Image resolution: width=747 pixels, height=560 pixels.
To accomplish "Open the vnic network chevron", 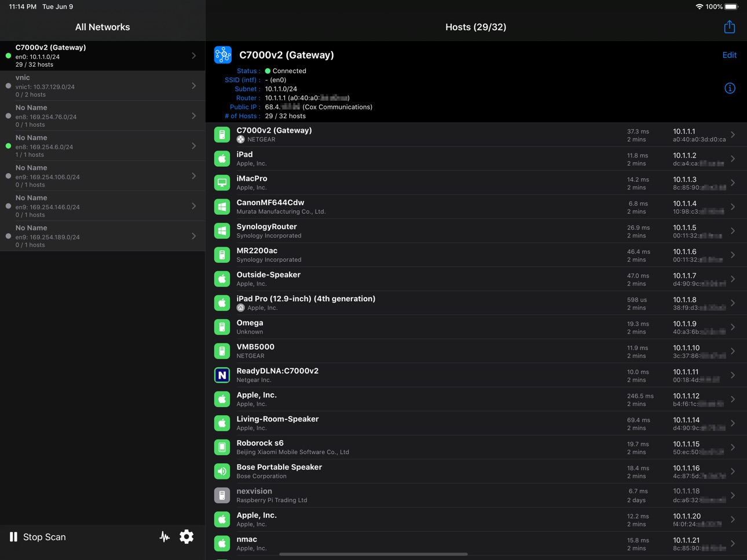I will tap(193, 86).
